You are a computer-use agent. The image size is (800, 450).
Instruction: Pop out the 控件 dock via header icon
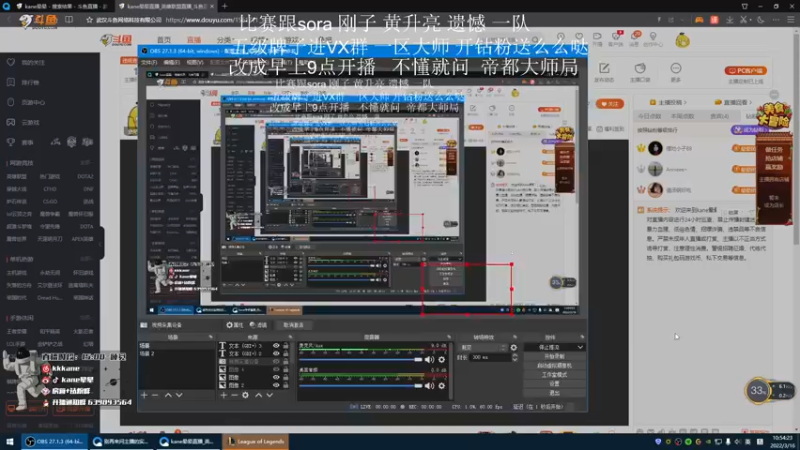[582, 337]
